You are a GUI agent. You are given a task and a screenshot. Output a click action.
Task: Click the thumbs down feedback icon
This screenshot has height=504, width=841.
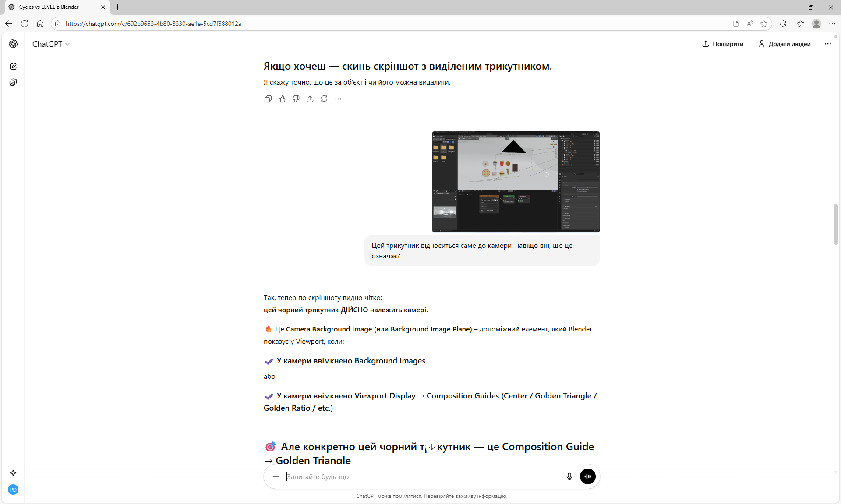pyautogui.click(x=296, y=99)
